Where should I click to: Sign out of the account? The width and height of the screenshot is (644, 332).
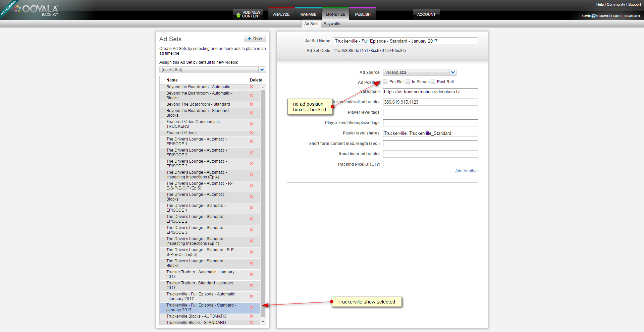pyautogui.click(x=632, y=16)
